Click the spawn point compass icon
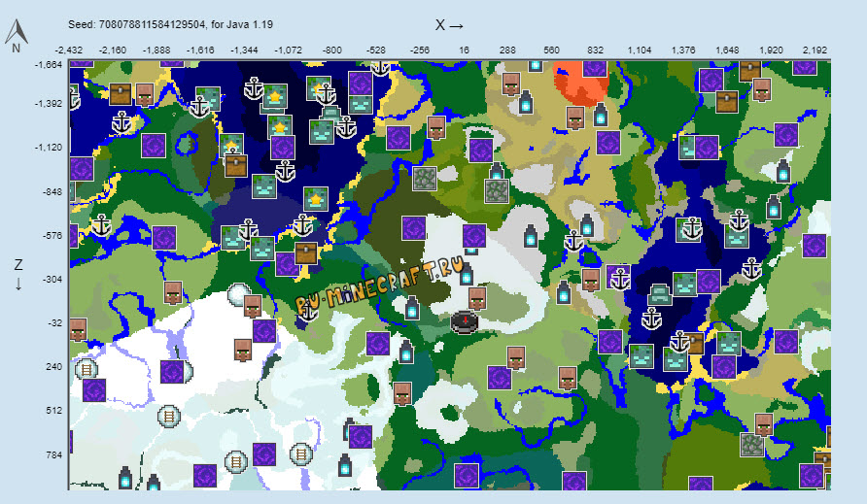The image size is (867, 504). (x=464, y=322)
